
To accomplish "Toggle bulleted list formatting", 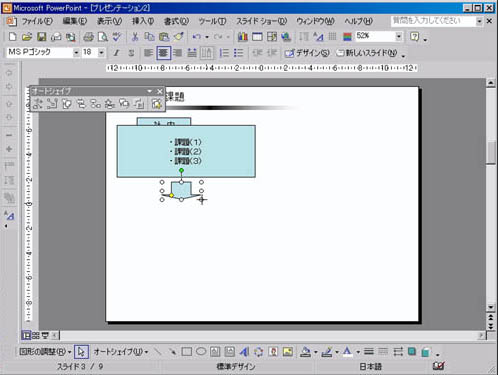I will pyautogui.click(x=239, y=53).
